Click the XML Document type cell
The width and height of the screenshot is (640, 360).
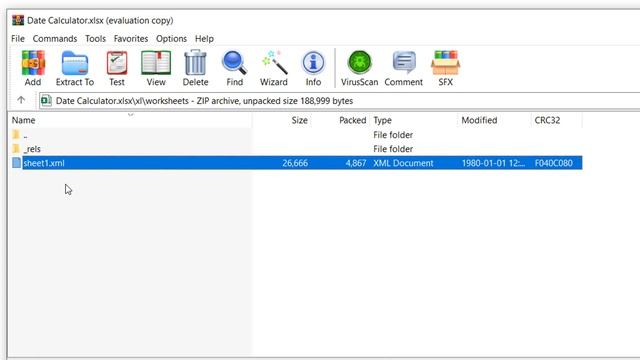[x=403, y=163]
